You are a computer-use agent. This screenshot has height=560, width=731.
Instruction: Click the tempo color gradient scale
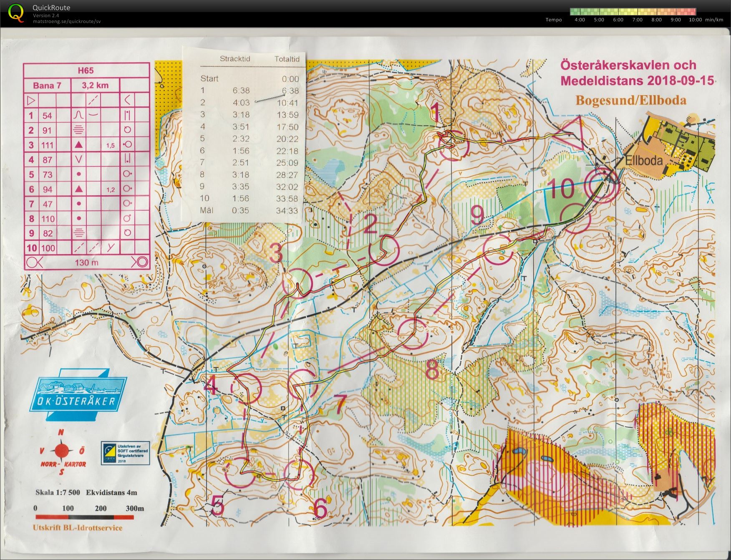[633, 12]
